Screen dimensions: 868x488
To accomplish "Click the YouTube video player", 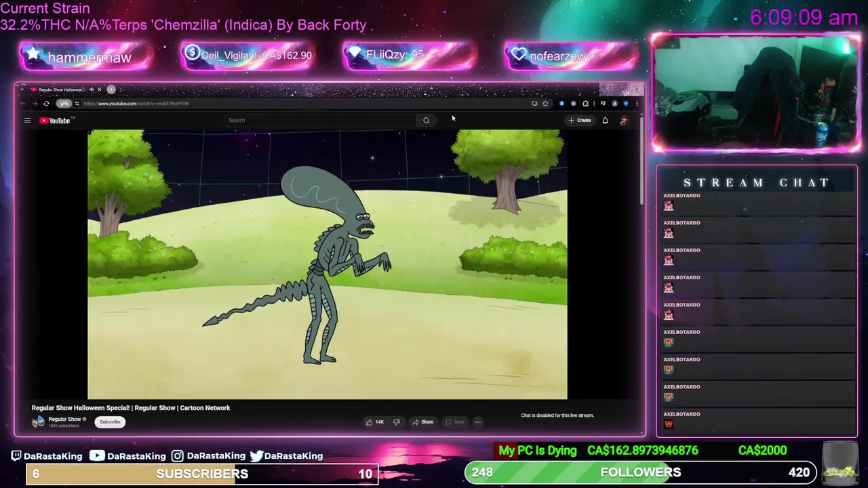I will pyautogui.click(x=328, y=264).
